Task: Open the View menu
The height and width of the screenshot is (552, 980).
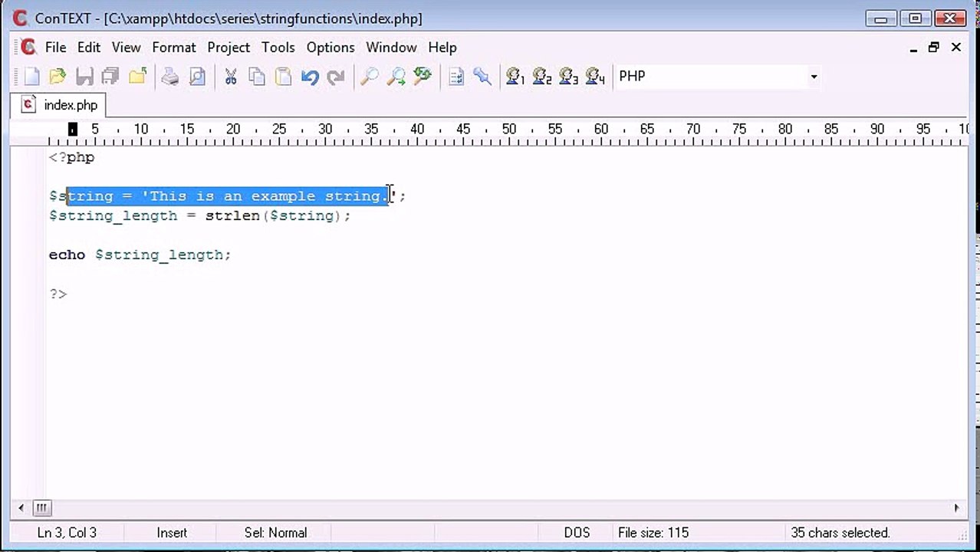Action: (x=127, y=48)
